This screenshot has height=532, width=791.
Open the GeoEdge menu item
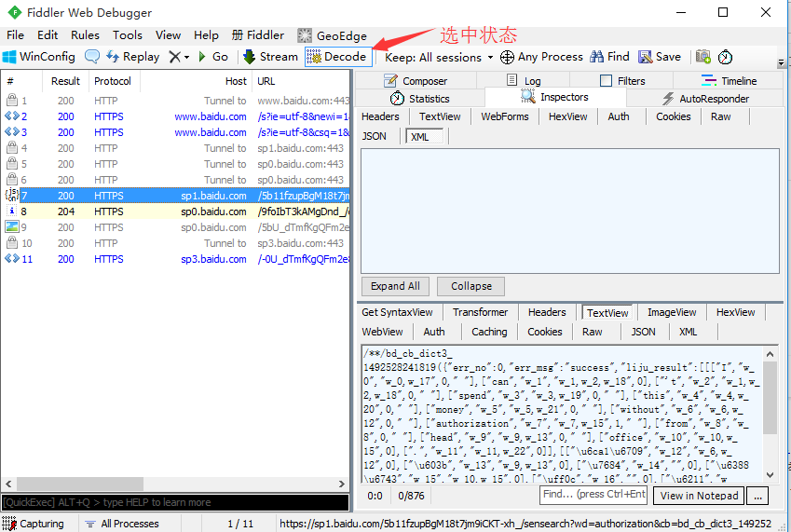[x=332, y=35]
